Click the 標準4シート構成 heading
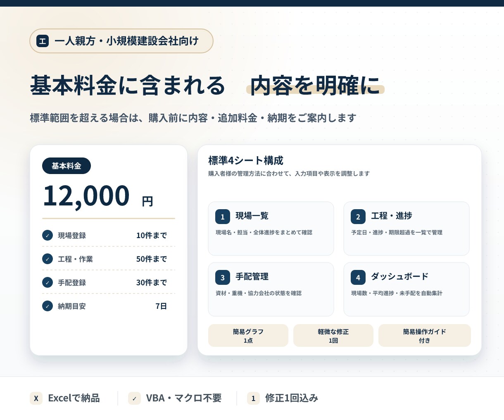This screenshot has width=504, height=420. (x=246, y=160)
